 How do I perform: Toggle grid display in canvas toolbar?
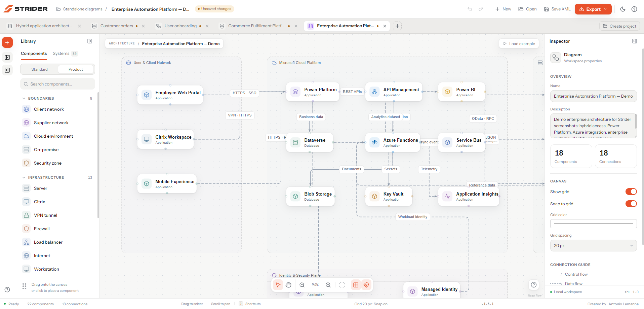[356, 285]
